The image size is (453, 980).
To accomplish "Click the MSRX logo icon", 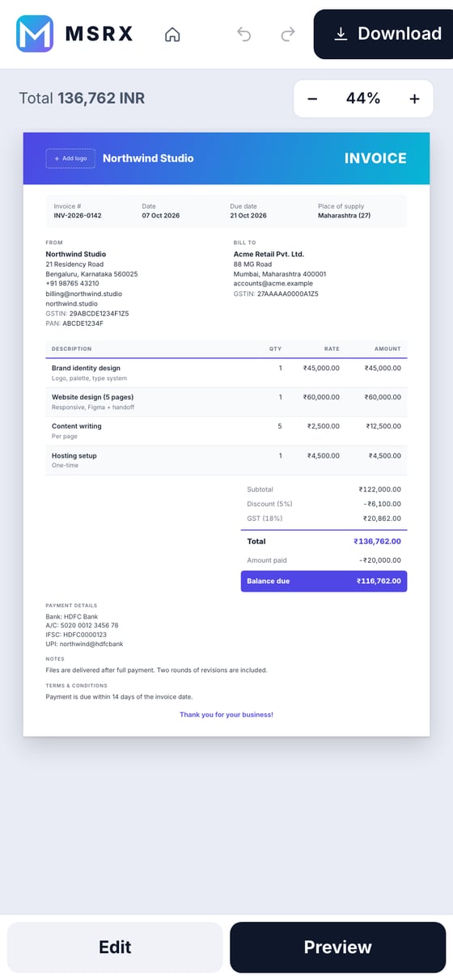I will [x=35, y=34].
